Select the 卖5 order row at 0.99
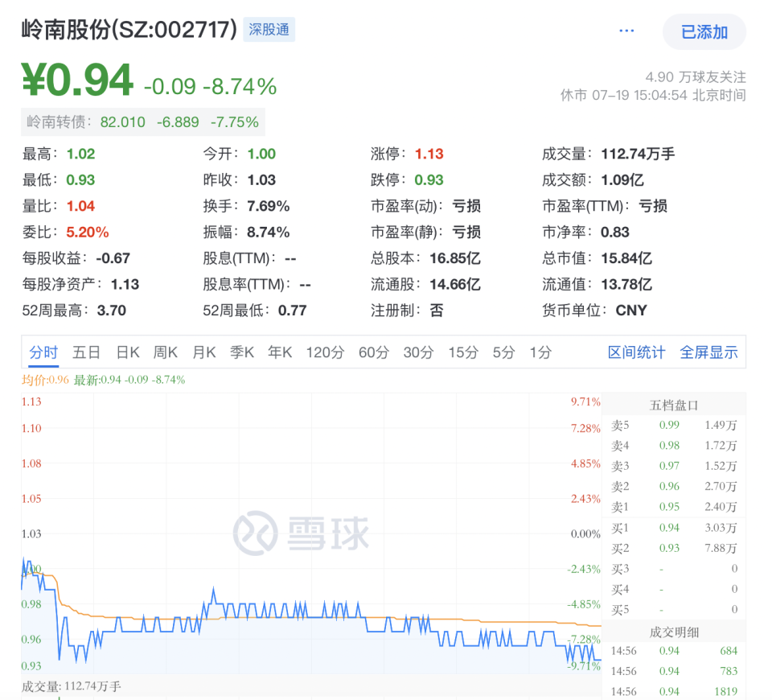 click(x=674, y=425)
